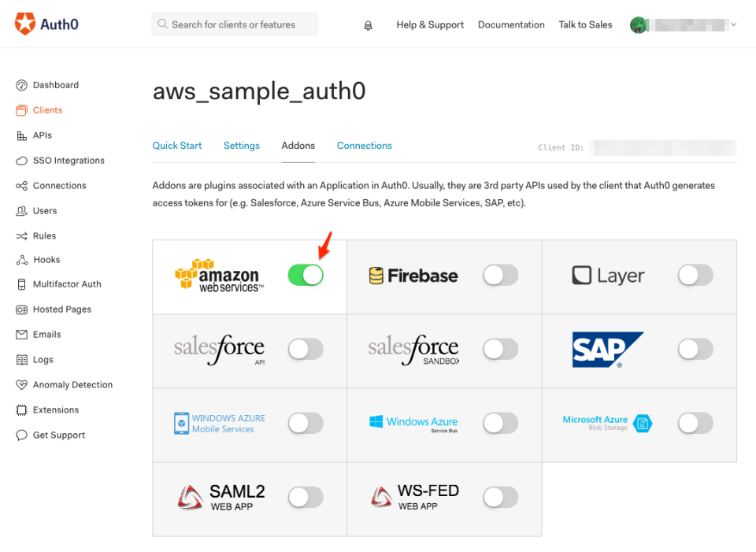Click the Hooks icon in sidebar
This screenshot has height=552, width=756.
[x=22, y=260]
